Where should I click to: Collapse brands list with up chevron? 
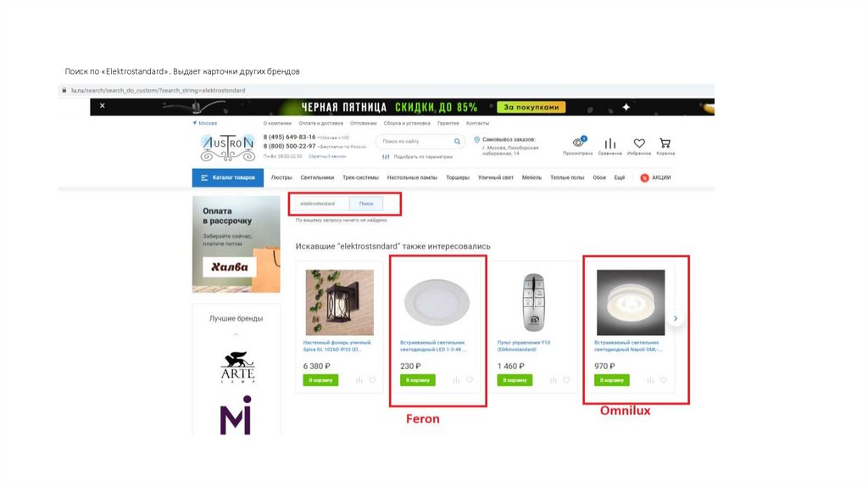(236, 334)
